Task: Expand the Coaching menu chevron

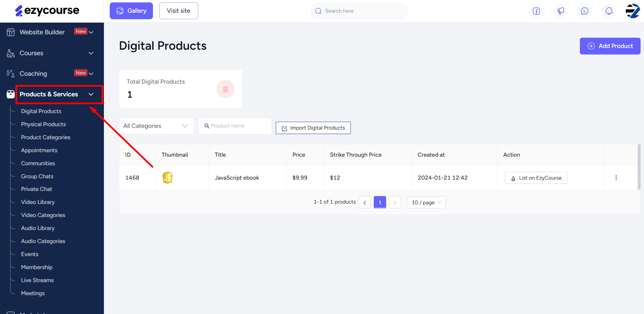Action: coord(91,73)
